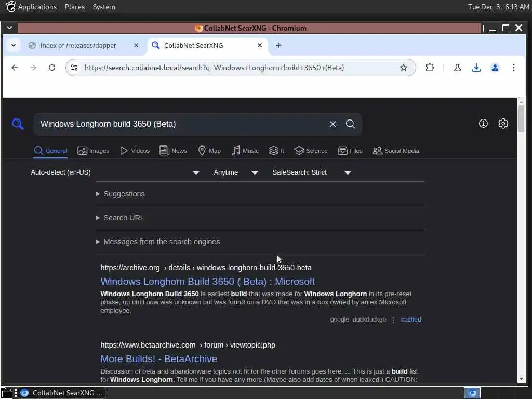Screen dimensions: 532x399
Task: Open result options three-dot icon
Action: pyautogui.click(x=393, y=320)
